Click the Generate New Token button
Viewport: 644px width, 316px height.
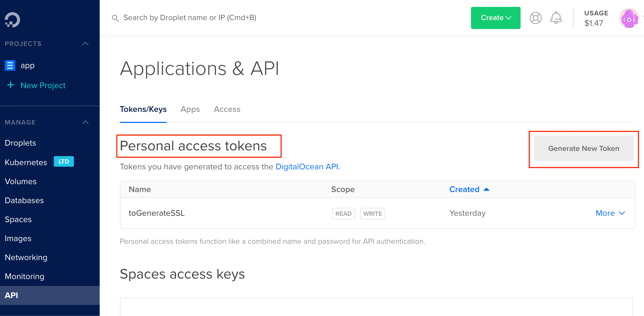pos(584,148)
